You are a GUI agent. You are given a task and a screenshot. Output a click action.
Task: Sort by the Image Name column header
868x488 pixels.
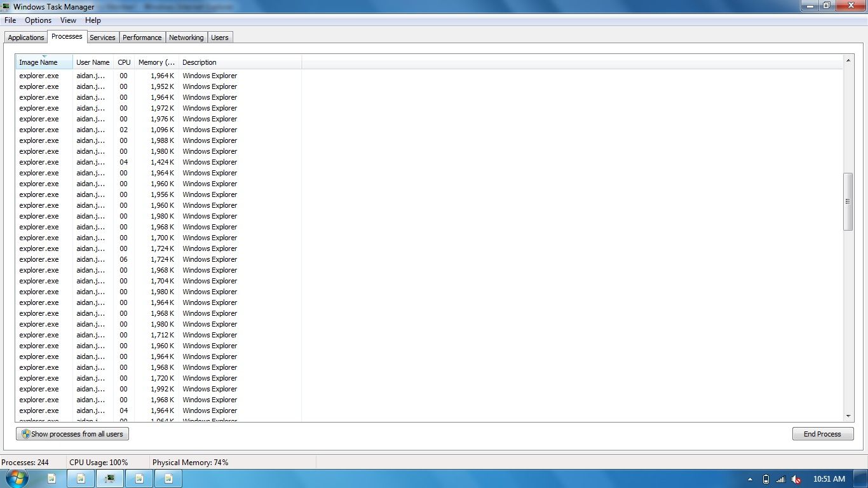pos(44,62)
